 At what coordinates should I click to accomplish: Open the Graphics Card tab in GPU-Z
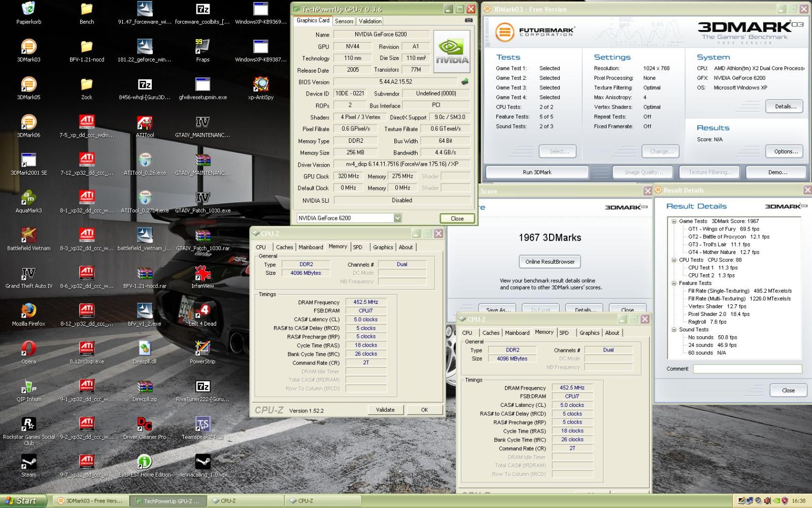[x=313, y=20]
